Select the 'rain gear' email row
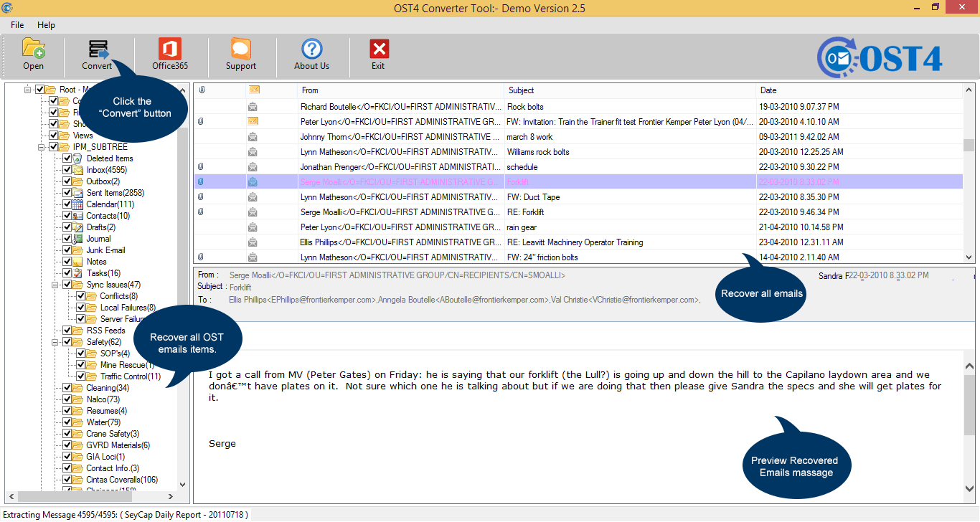 [x=522, y=227]
